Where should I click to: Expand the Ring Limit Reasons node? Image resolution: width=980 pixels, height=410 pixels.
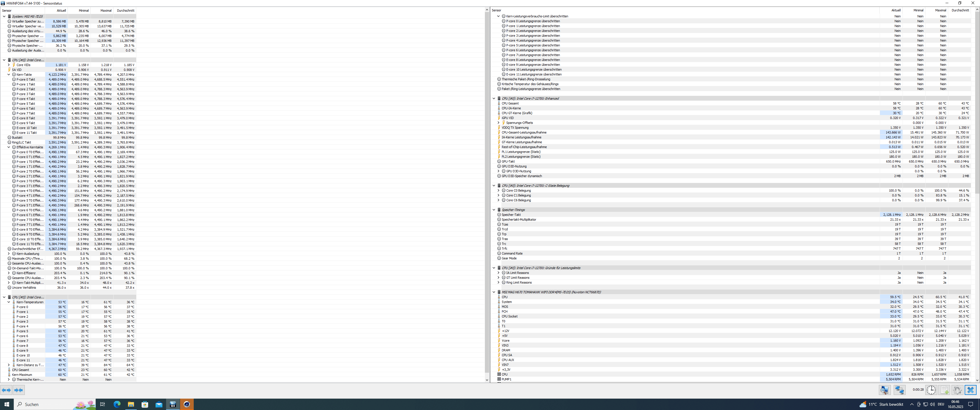[499, 283]
